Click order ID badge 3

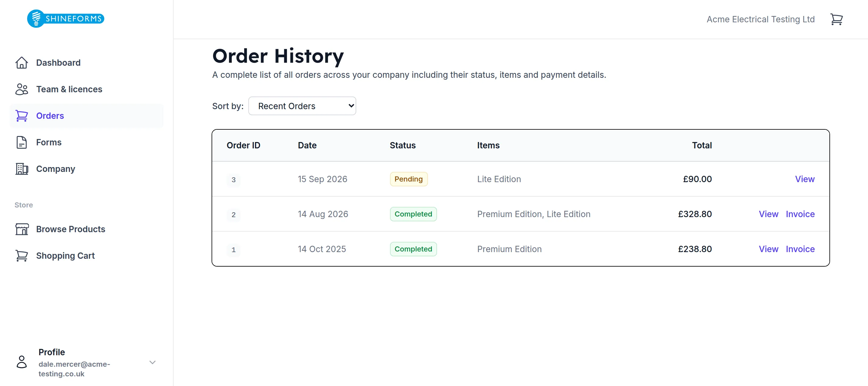(234, 180)
